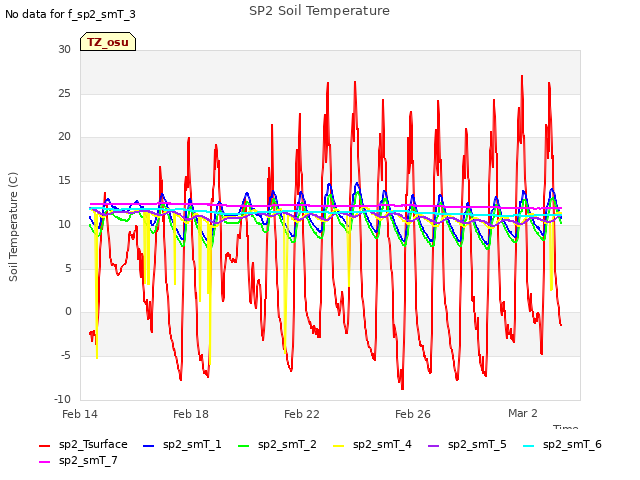Click the TZ_osu annotation tag
This screenshot has height=480, width=640.
pyautogui.click(x=108, y=42)
